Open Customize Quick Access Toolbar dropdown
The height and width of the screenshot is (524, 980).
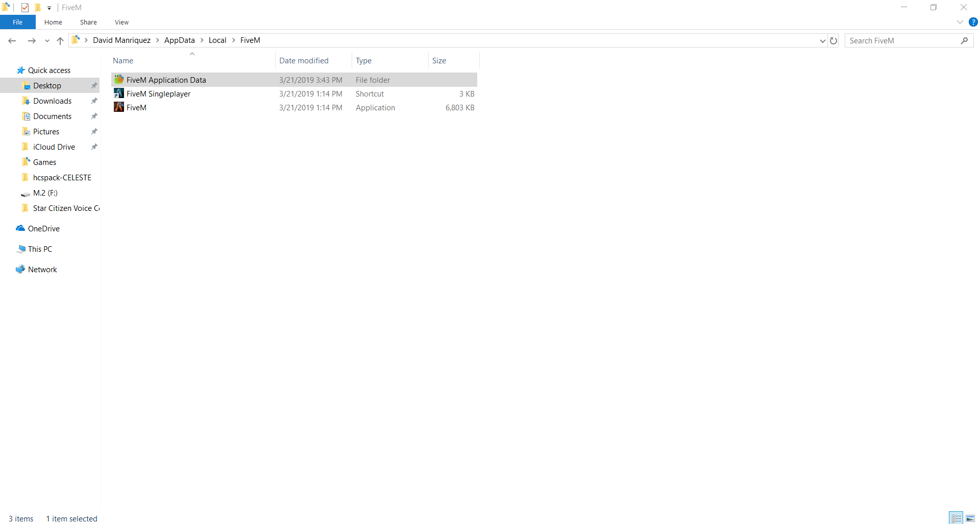point(49,8)
